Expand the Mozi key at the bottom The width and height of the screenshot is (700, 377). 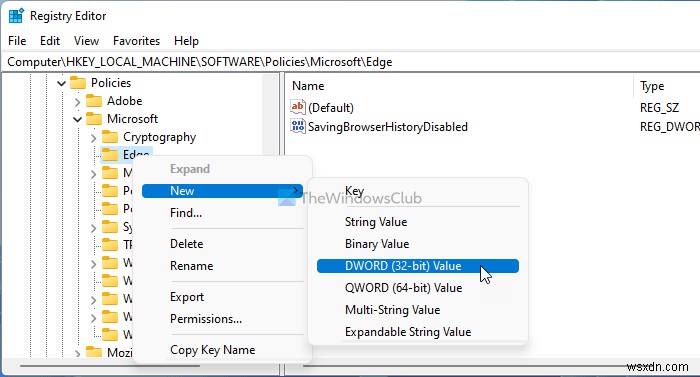click(x=77, y=353)
